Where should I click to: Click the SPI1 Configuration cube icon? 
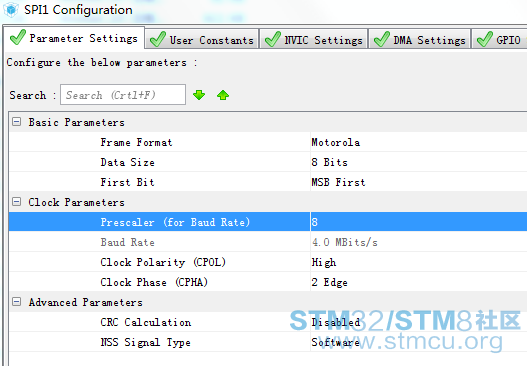coord(11,10)
